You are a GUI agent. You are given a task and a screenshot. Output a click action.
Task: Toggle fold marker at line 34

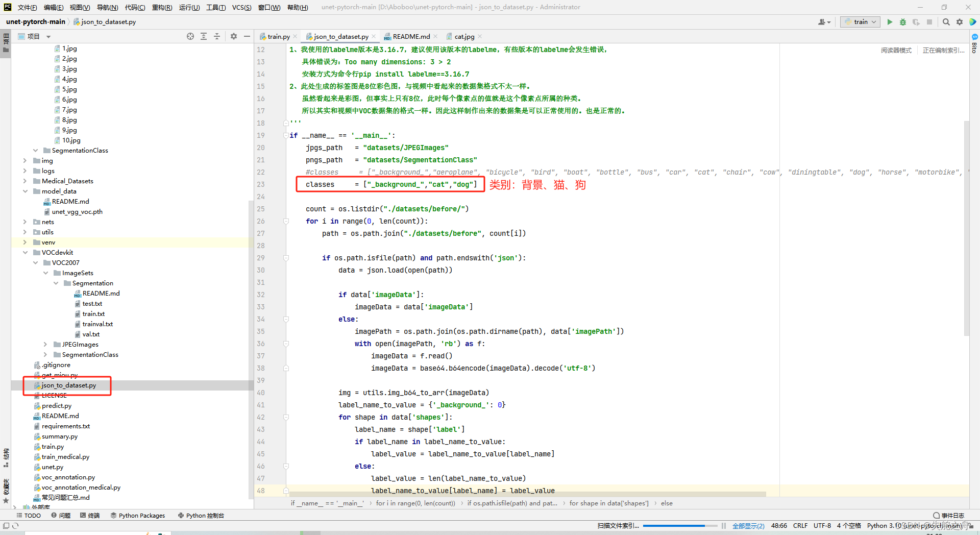[286, 319]
